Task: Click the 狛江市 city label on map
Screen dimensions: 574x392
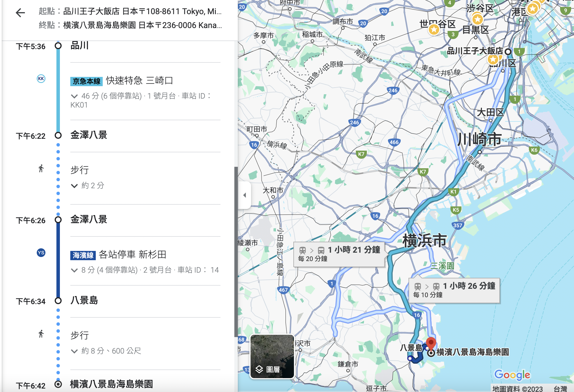Action: tap(375, 38)
